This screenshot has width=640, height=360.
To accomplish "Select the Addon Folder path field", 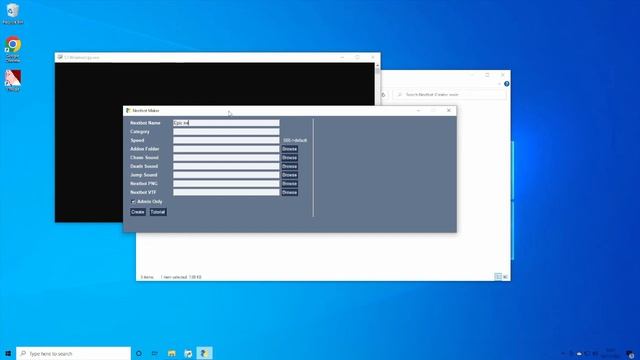I will 226,149.
